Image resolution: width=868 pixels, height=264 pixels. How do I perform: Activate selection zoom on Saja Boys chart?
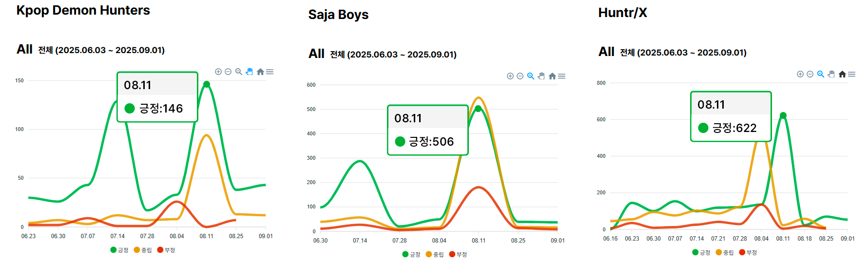(531, 76)
